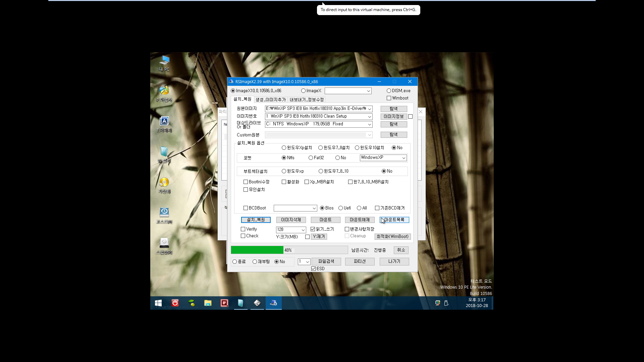Click the RSImageX taskbar icon

[274, 303]
